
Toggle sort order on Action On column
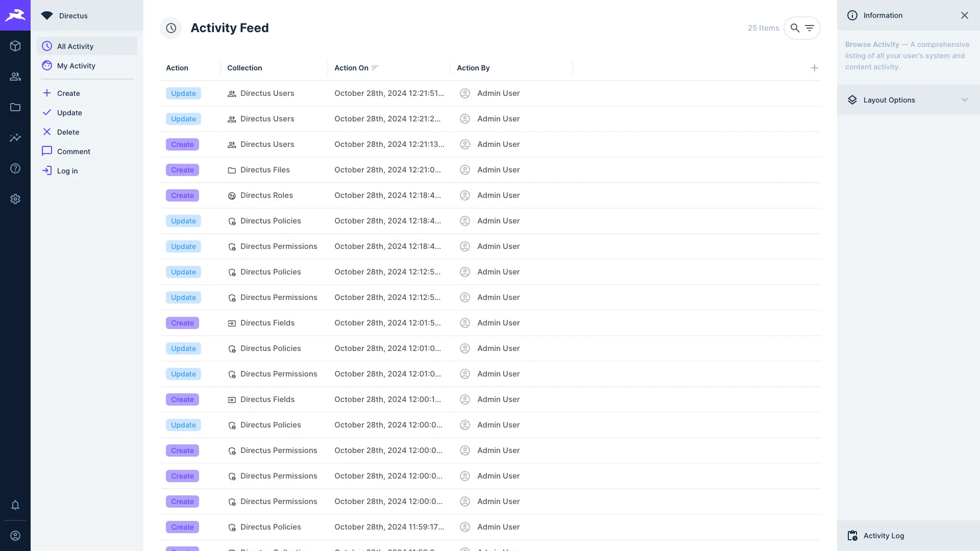tap(375, 68)
